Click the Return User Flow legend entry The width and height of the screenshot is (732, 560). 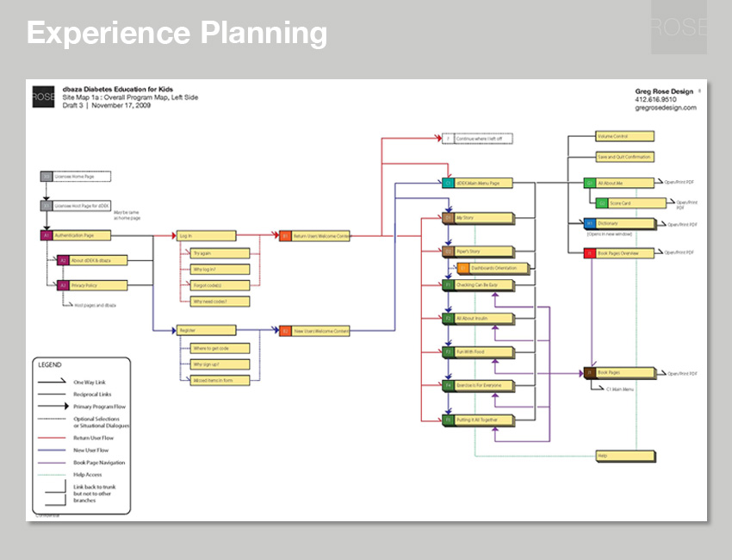[93, 439]
